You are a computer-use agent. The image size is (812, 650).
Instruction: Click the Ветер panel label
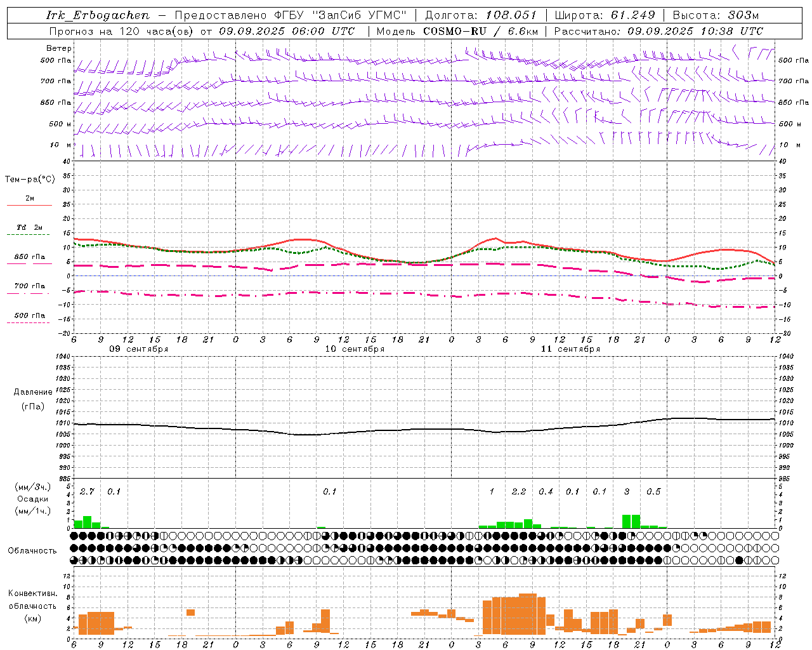pyautogui.click(x=58, y=48)
